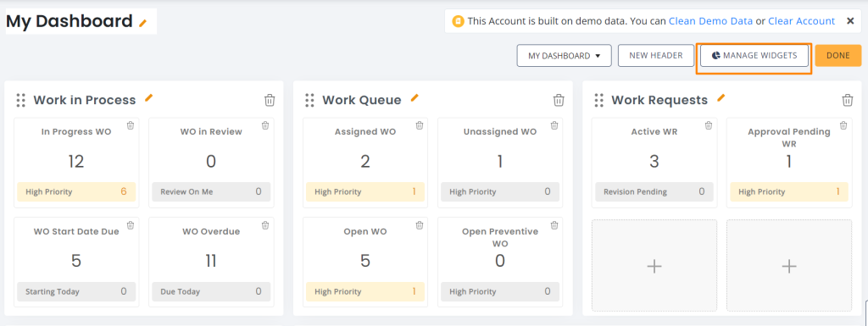868x326 pixels.
Task: Follow the Clear Account link
Action: pos(802,21)
